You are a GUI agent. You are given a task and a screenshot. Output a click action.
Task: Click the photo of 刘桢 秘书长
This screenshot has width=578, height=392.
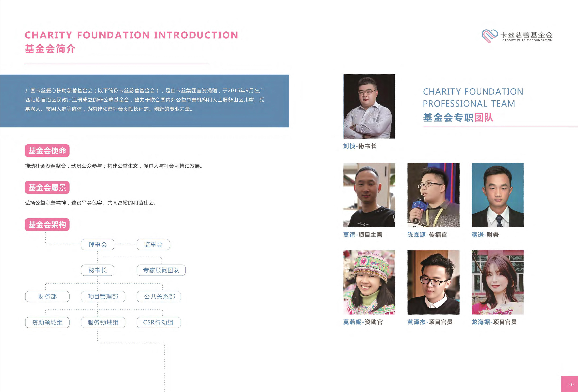coord(369,106)
